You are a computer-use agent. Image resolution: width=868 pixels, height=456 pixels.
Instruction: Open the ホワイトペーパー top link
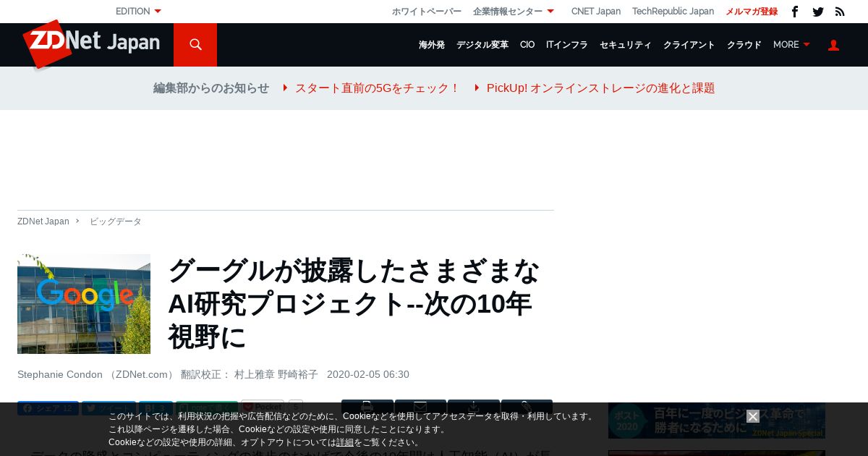[x=427, y=12]
